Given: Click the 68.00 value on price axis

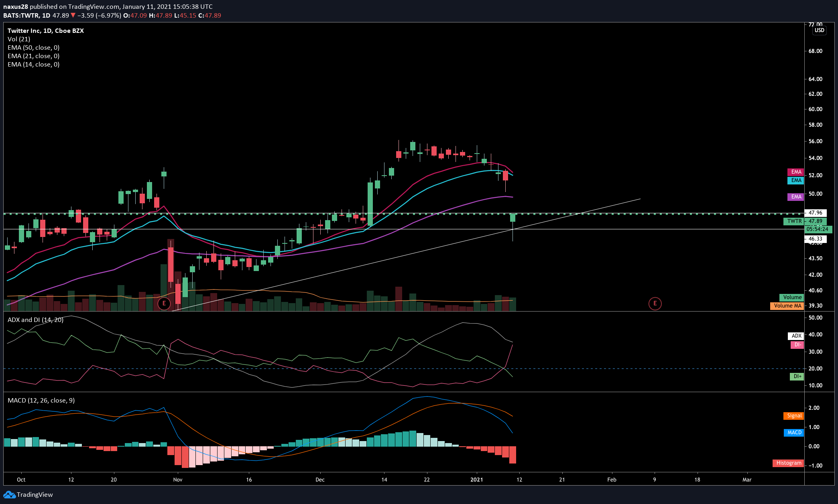Looking at the screenshot, I should [816, 51].
